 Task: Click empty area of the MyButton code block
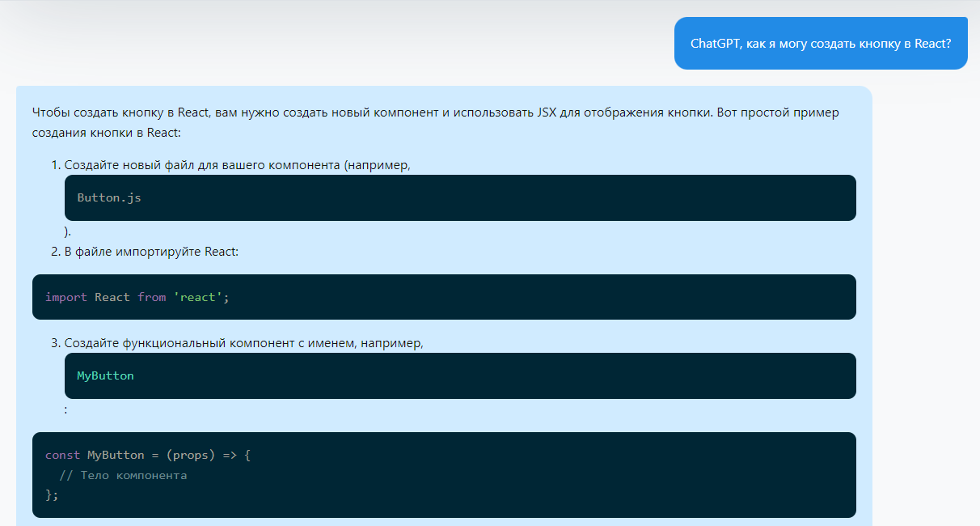(x=485, y=375)
